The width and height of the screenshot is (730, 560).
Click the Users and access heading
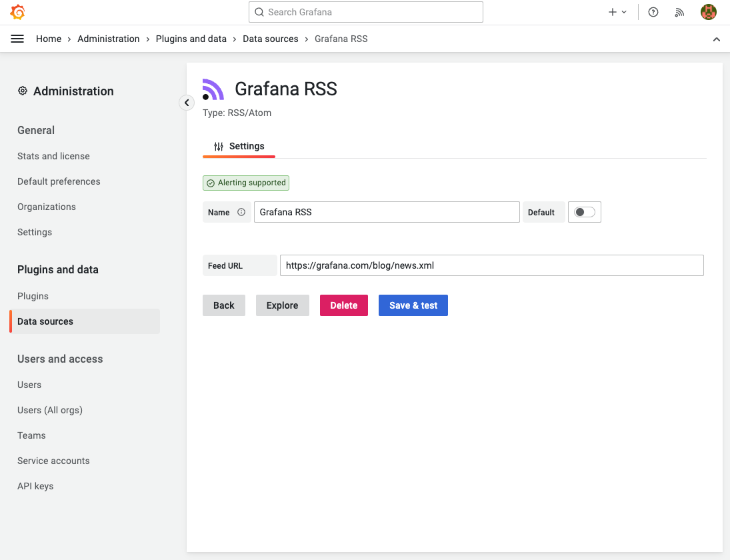(x=60, y=359)
